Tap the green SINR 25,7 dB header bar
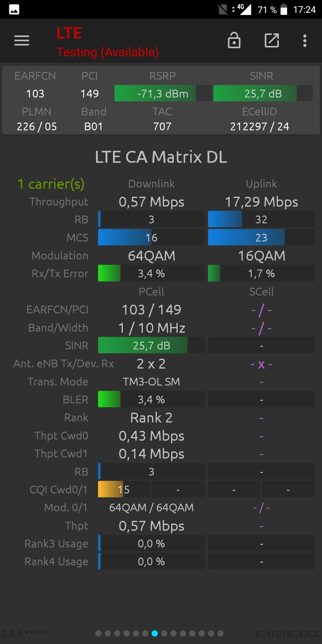Viewport: 322px width, 644px height. pyautogui.click(x=263, y=93)
